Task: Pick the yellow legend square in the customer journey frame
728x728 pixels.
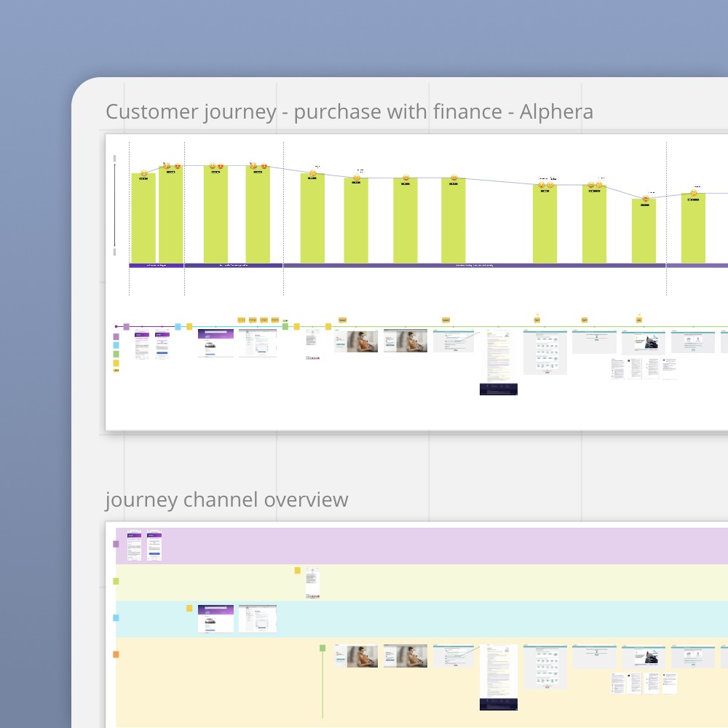Action: (x=116, y=363)
